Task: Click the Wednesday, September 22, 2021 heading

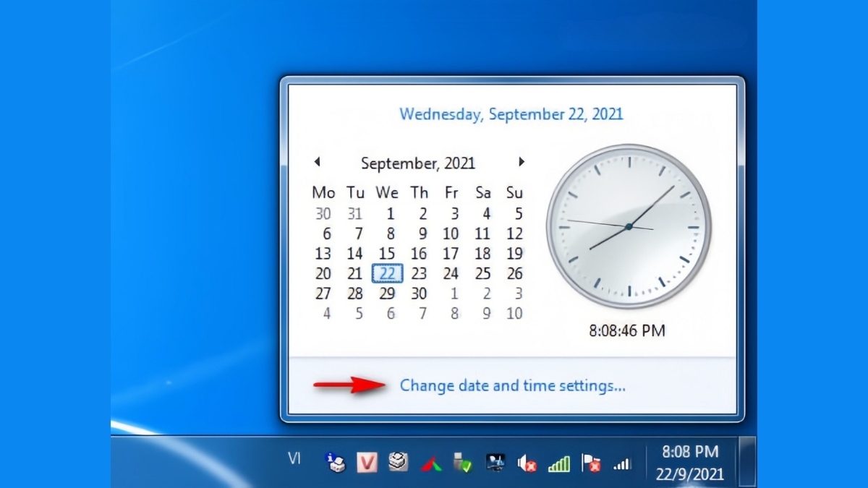Action: coord(512,114)
